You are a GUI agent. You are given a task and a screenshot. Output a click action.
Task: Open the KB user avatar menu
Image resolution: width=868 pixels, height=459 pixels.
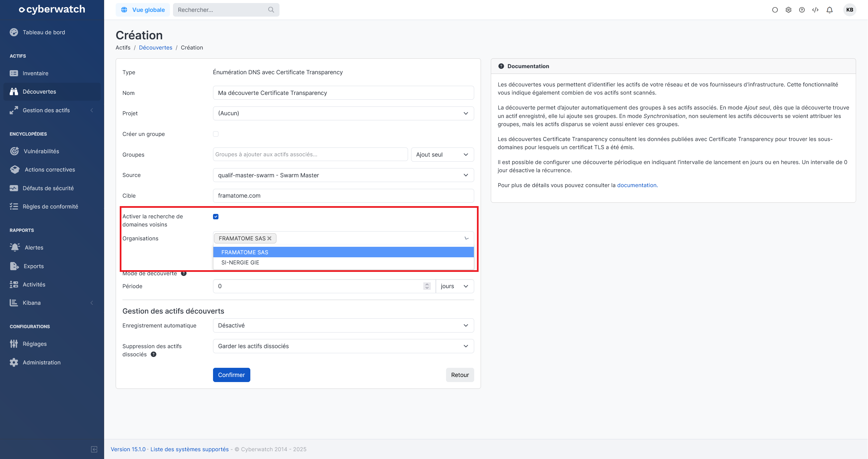pyautogui.click(x=849, y=10)
